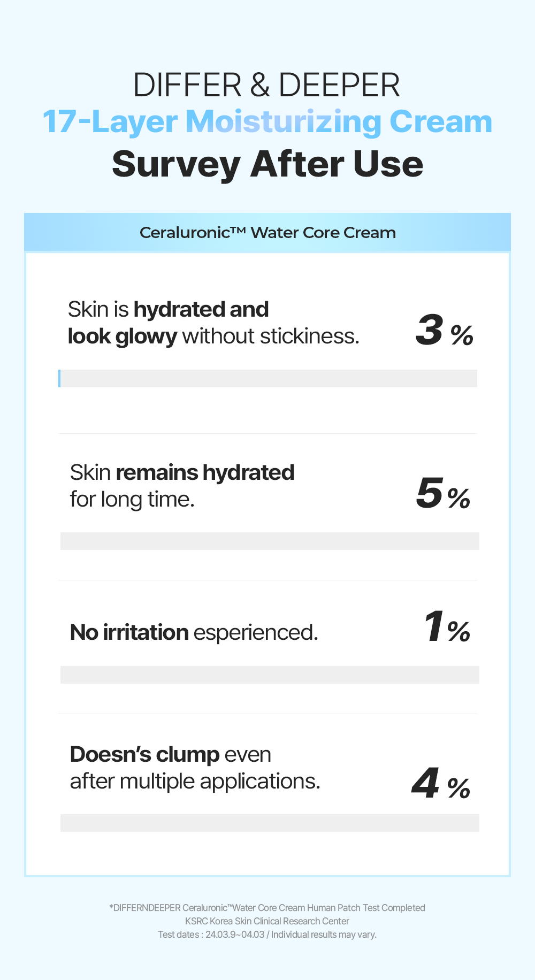Click the "No irritation esperienced" statement
535x980 pixels.
point(194,632)
